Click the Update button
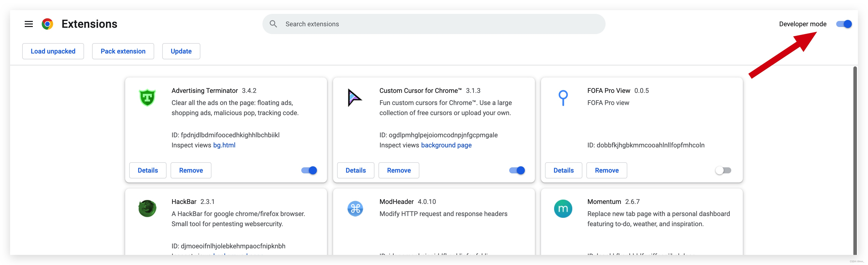 [x=181, y=51]
